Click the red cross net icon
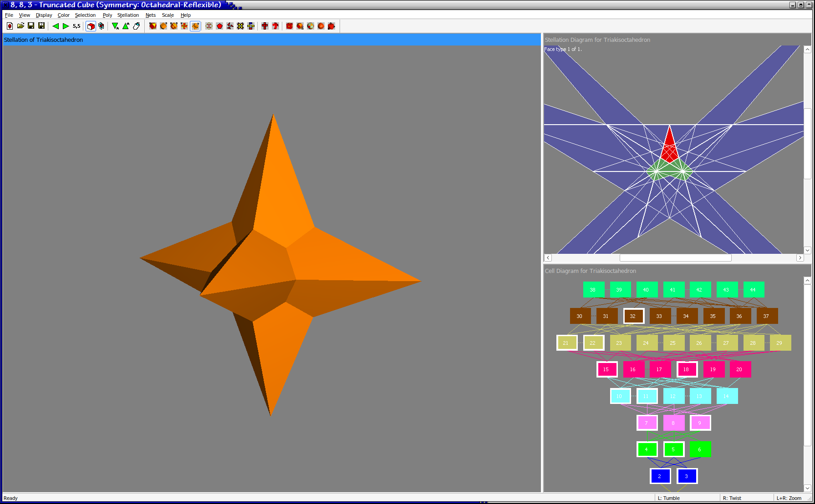The height and width of the screenshot is (504, 815). pyautogui.click(x=265, y=26)
